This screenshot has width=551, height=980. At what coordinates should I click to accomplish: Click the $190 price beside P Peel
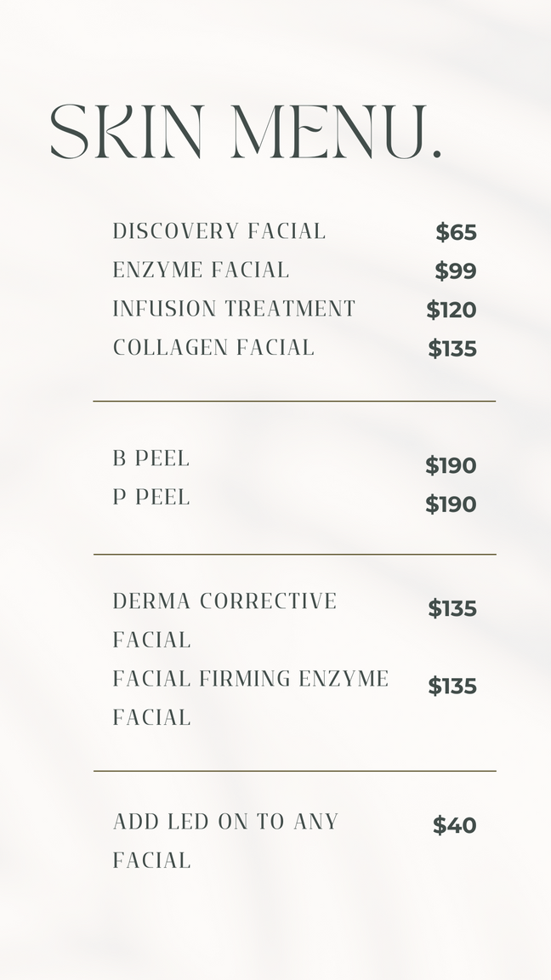(451, 504)
